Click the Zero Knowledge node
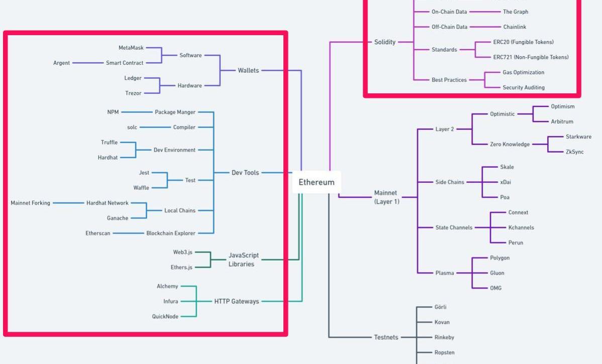Viewport: 602px width, 364px height. 510,144
